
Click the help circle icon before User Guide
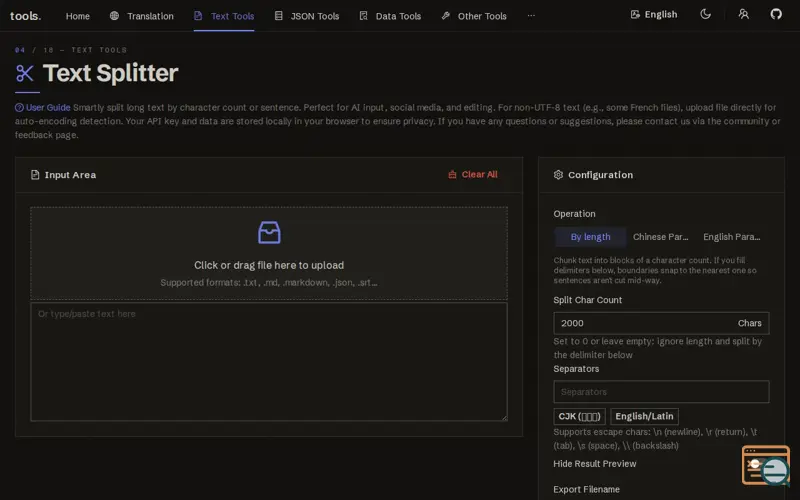(x=19, y=107)
